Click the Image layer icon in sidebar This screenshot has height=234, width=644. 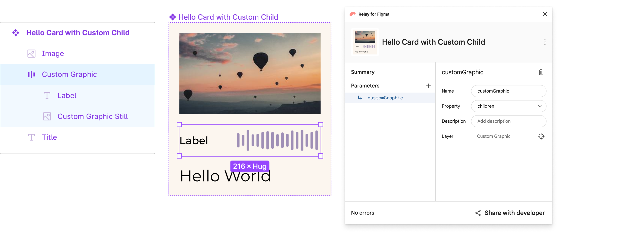pos(31,53)
